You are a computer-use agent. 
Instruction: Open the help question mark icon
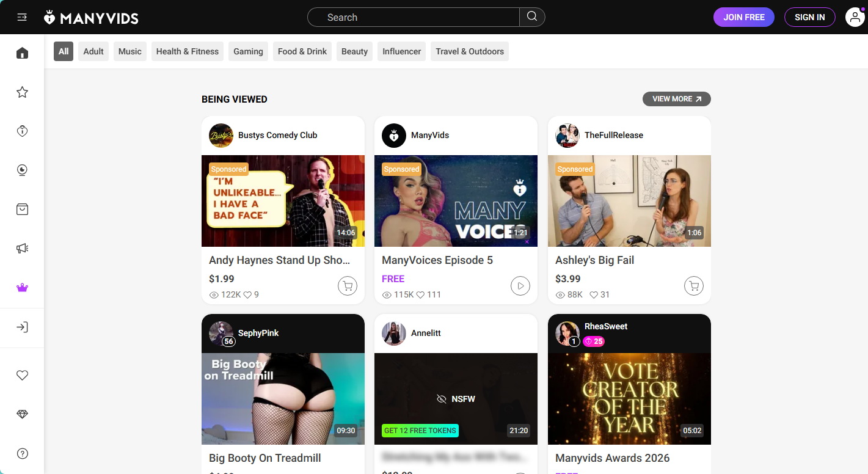coord(22,453)
